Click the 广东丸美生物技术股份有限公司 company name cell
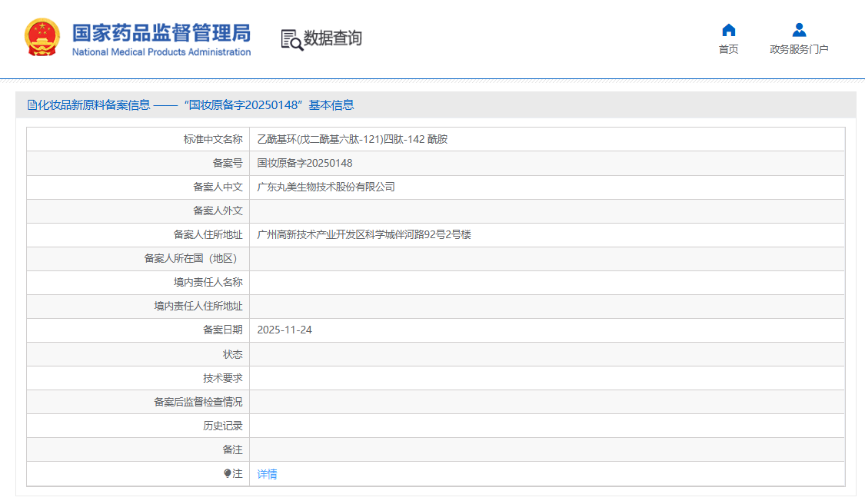The width and height of the screenshot is (865, 504). pyautogui.click(x=325, y=187)
